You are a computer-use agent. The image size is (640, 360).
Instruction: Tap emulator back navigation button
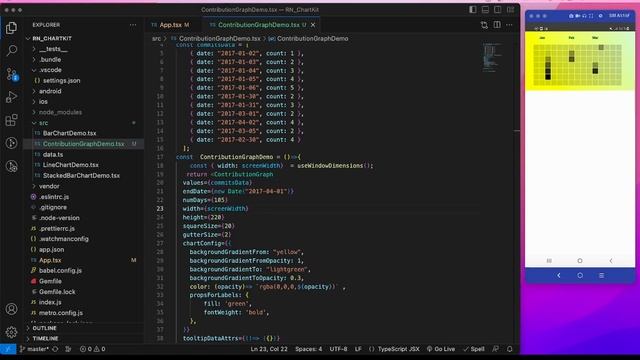click(x=559, y=276)
